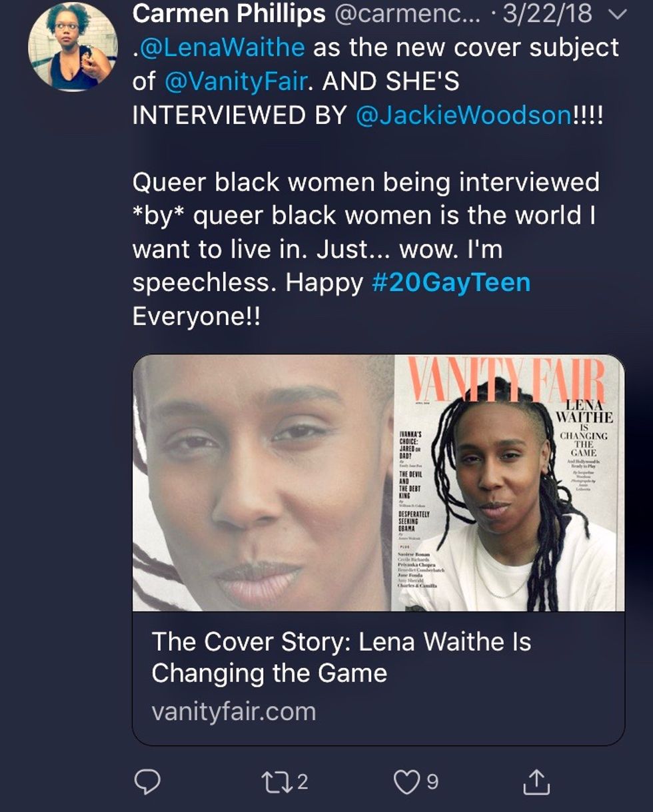
Task: Open the #20GayTeen hashtag
Action: (x=451, y=282)
